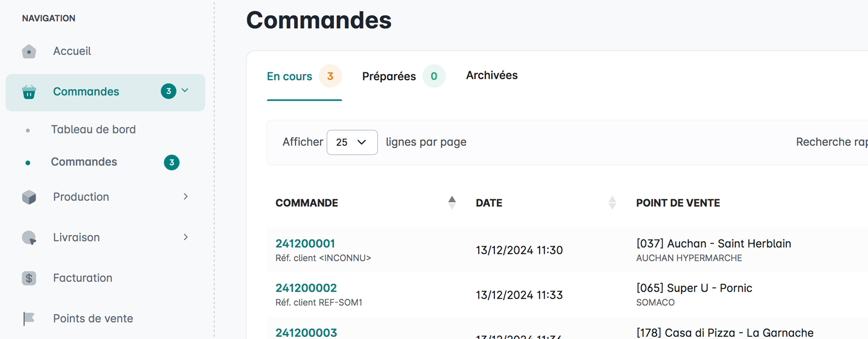Open order 241200002

(306, 288)
